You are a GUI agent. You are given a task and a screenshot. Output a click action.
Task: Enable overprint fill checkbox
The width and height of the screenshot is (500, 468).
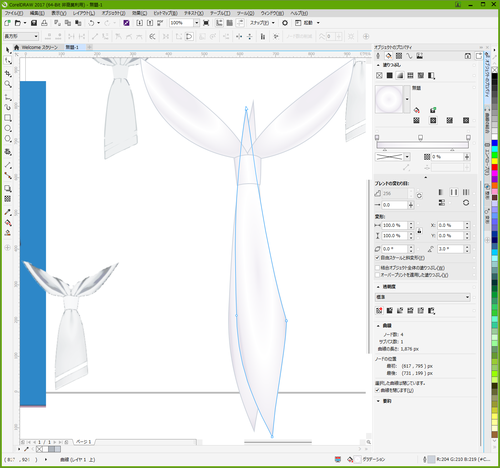(378, 275)
